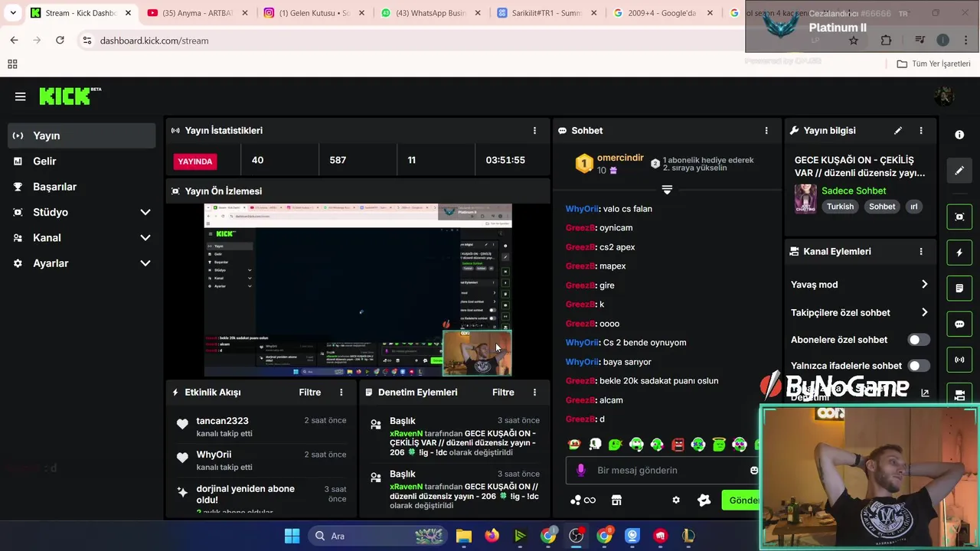
Task: Open the Gelir sidebar item
Action: pos(82,161)
